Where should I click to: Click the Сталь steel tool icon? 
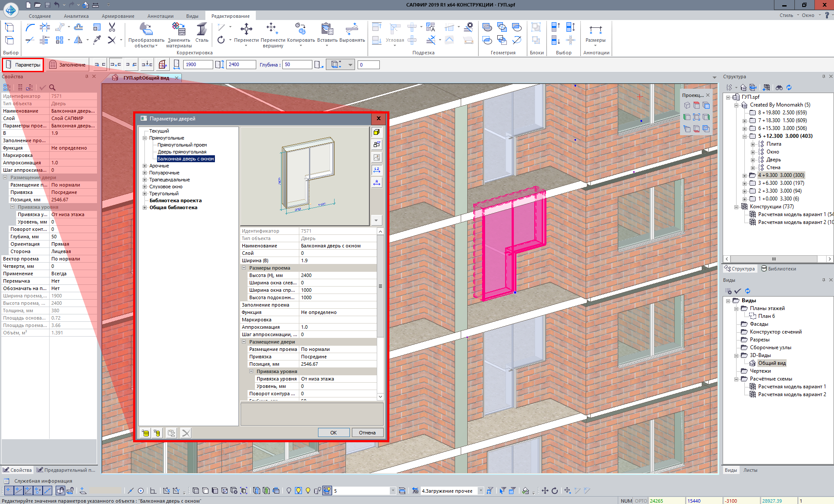click(201, 30)
